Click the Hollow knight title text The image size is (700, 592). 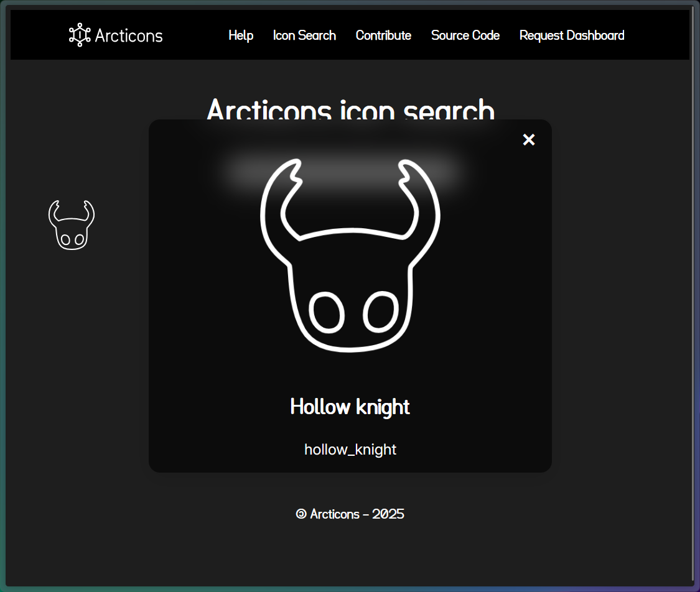[x=350, y=407]
